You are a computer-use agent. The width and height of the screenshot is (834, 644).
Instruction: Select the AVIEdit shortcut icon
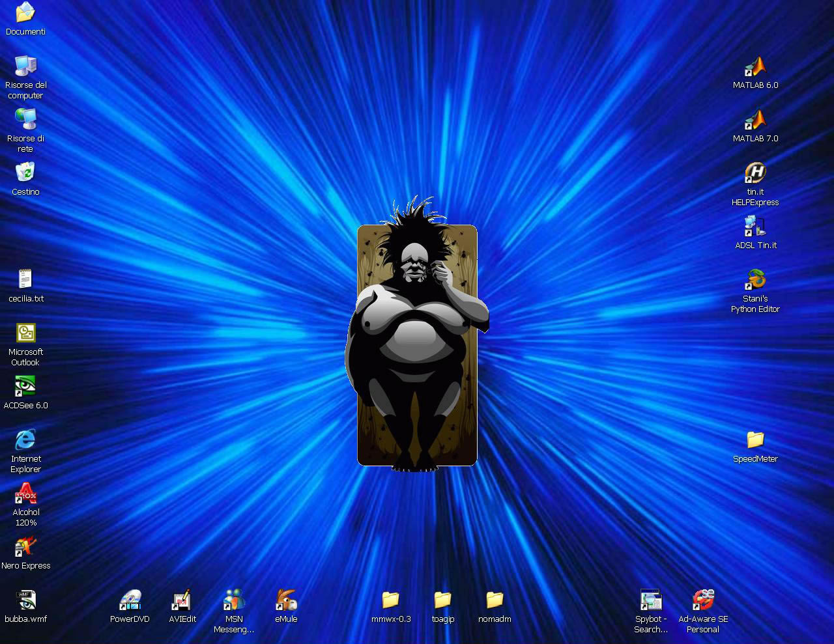[x=182, y=600]
